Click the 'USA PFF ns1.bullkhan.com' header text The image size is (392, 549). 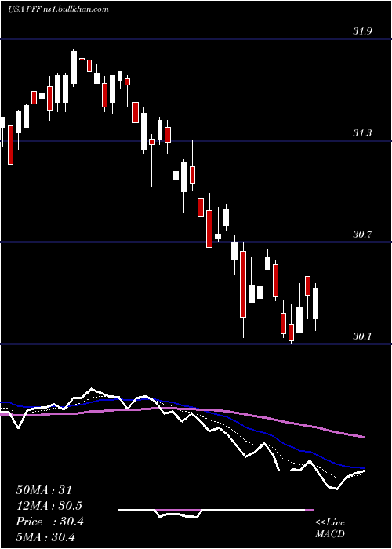(x=58, y=9)
